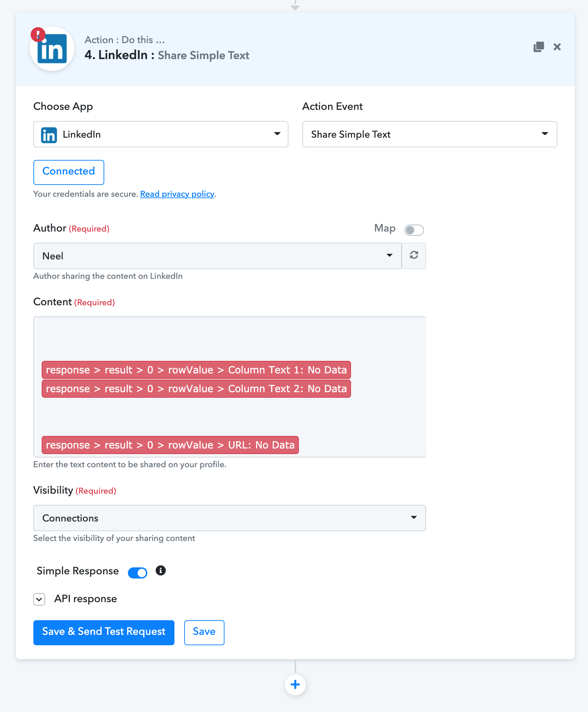Viewport: 588px width, 712px height.
Task: Refresh the Author list
Action: click(414, 256)
